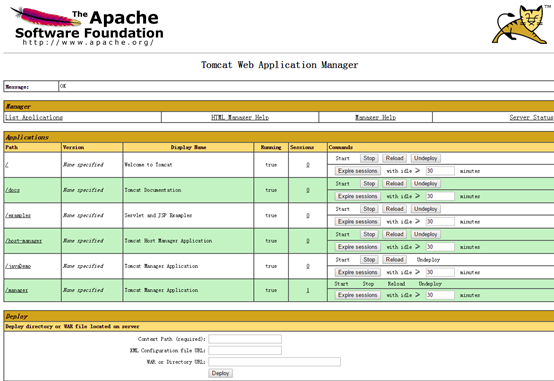Click the 'Running' column header
Image resolution: width=554 pixels, height=381 pixels.
point(271,147)
